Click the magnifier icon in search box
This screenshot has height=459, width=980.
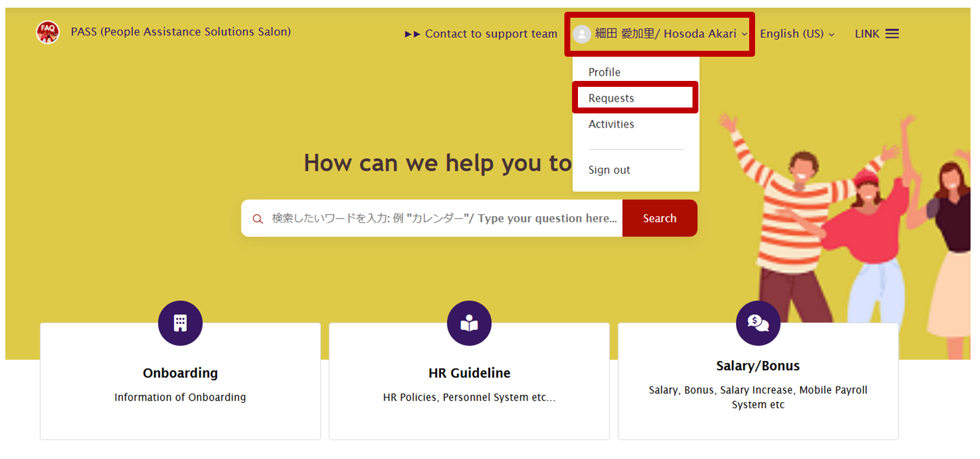(x=257, y=219)
